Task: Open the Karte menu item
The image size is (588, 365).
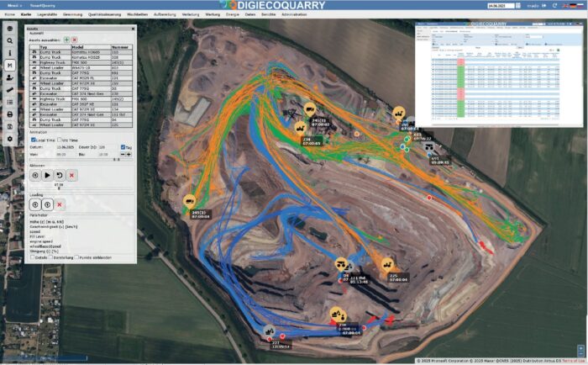Action: tap(26, 14)
